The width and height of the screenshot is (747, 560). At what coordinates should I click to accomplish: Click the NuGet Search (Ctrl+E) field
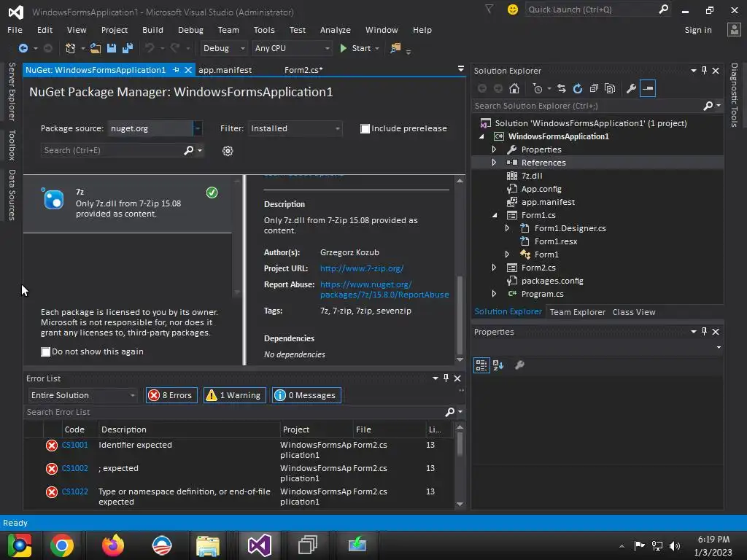click(112, 150)
